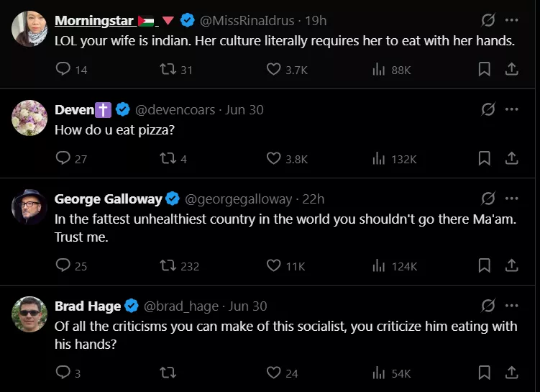View analytics on Deven's tweet
Viewport: 540px width, 392px height.
379,159
